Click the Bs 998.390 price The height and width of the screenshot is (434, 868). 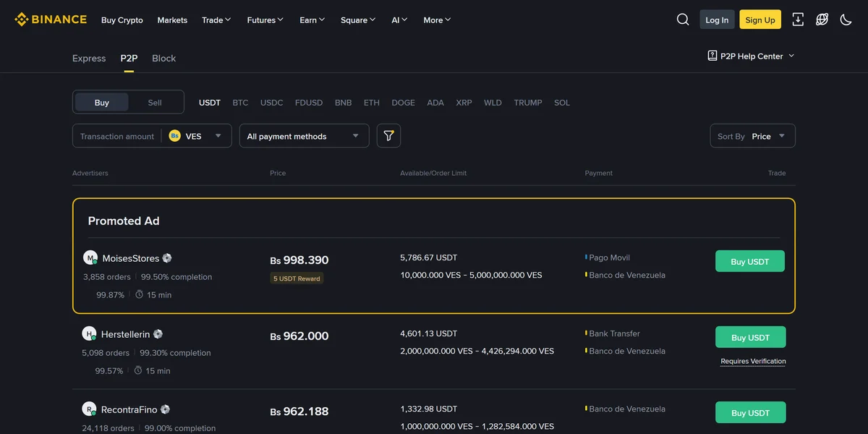point(299,260)
